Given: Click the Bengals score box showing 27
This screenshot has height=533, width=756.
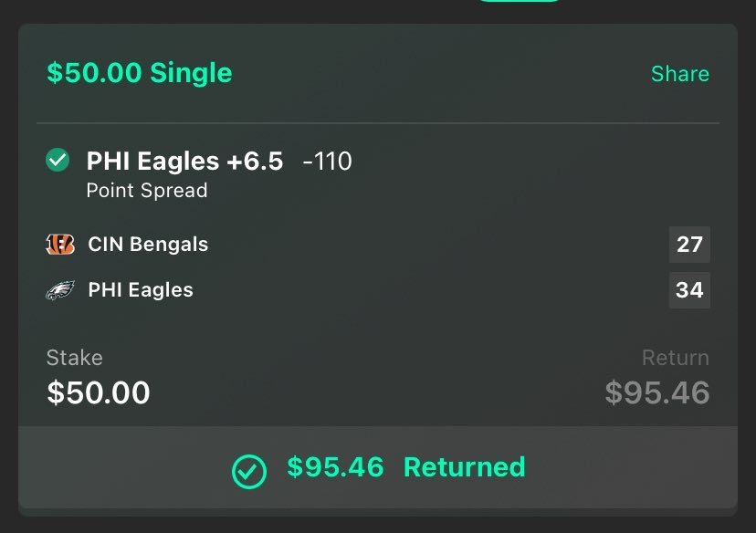Looking at the screenshot, I should pyautogui.click(x=689, y=245).
